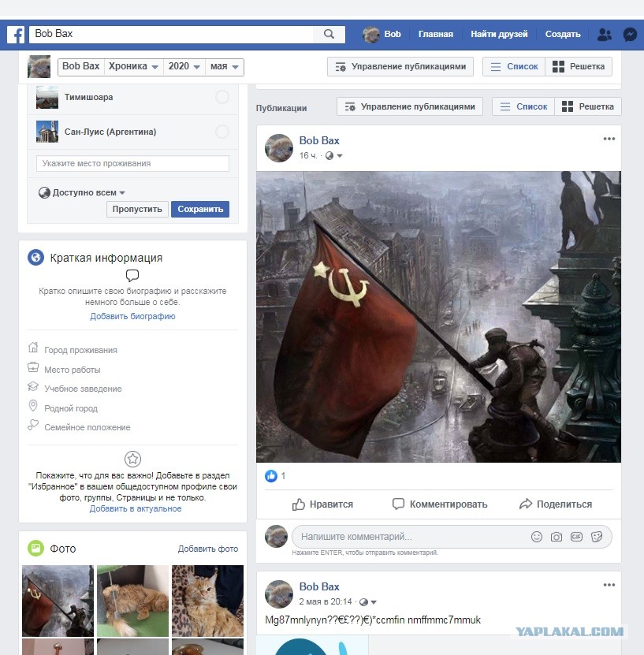
Task: Open the мая month dropdown
Action: (x=225, y=67)
